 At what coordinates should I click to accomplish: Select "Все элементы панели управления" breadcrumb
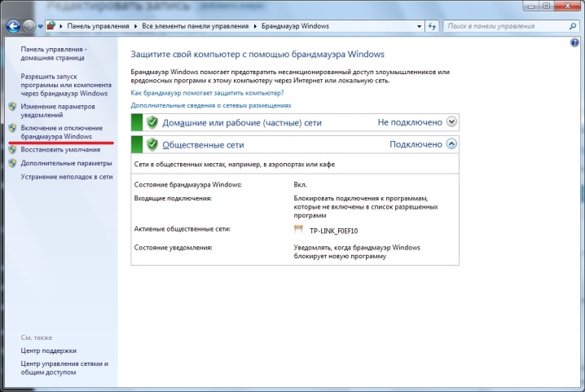(x=195, y=26)
